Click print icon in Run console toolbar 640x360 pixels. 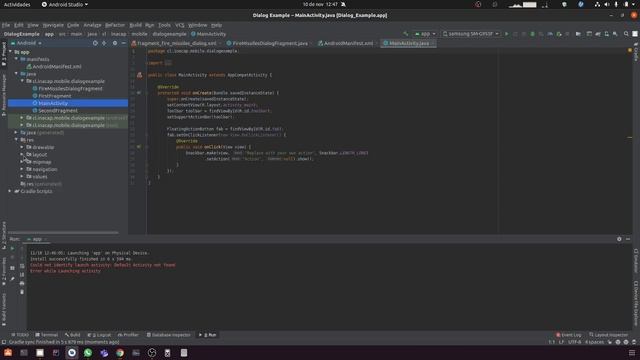click(x=22, y=283)
